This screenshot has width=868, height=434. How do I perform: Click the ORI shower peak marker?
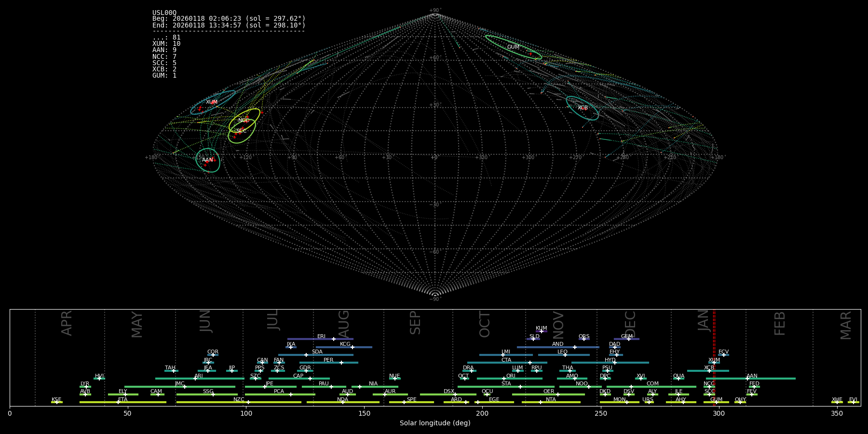504,379
